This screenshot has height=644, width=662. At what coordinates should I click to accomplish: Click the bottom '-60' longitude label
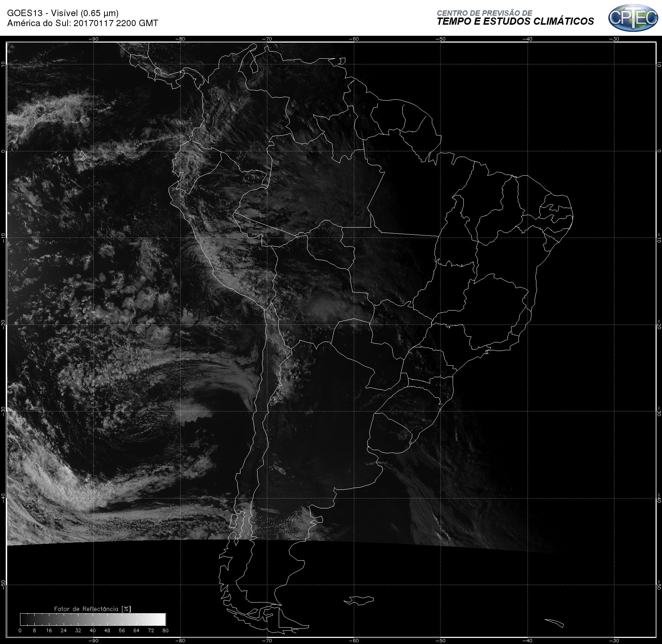(354, 640)
